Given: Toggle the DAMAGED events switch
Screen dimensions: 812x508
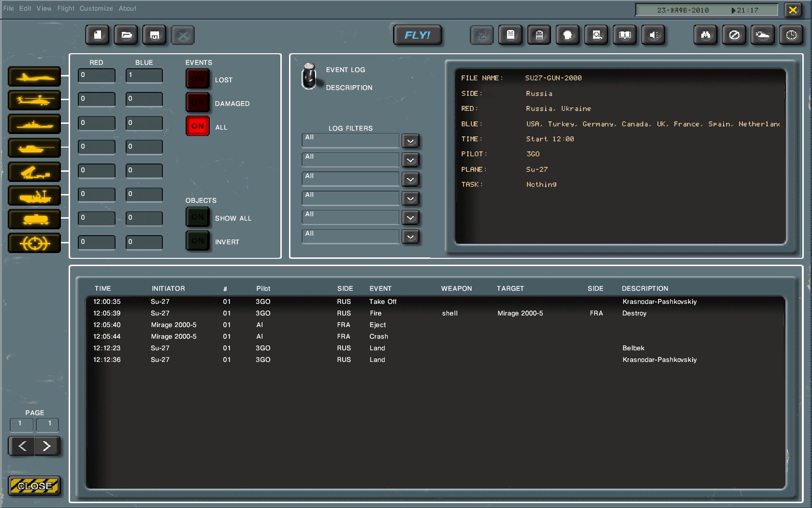Looking at the screenshot, I should (197, 102).
